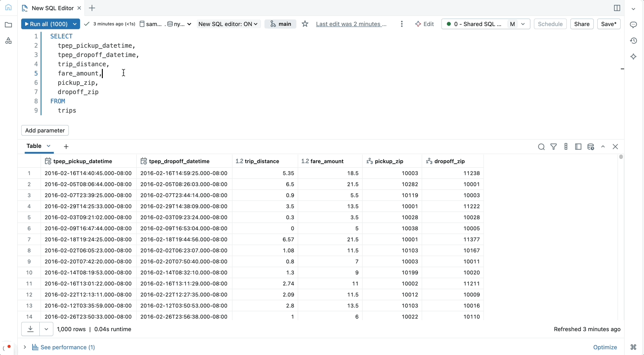Open the Assistant sparkle icon in sidebar

click(633, 57)
